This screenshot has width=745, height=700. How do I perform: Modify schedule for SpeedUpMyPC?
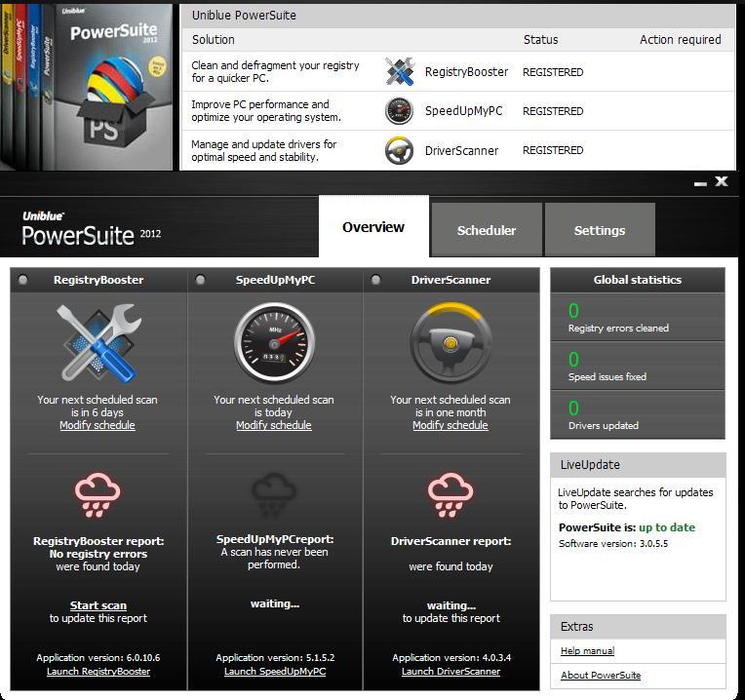pos(274,425)
